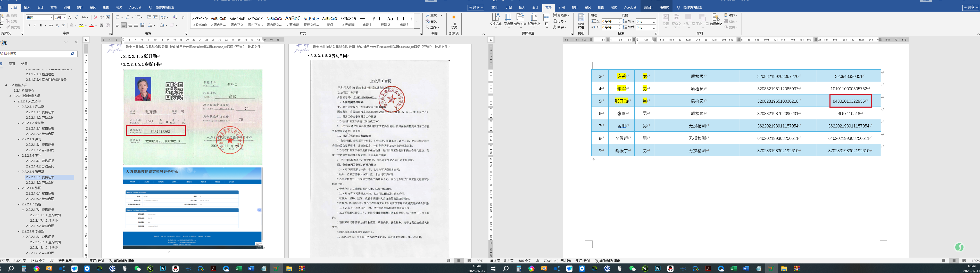Viewport: 980px width, 273px height.
Task: Apply red font color
Action: 91,26
